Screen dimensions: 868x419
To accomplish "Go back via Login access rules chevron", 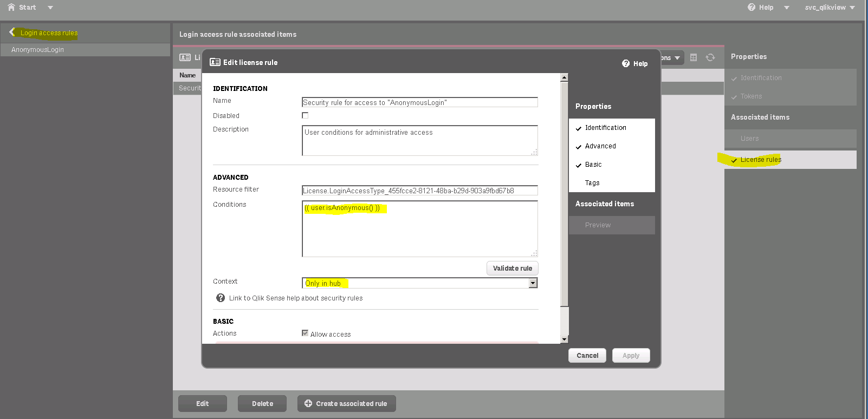I will tap(12, 32).
